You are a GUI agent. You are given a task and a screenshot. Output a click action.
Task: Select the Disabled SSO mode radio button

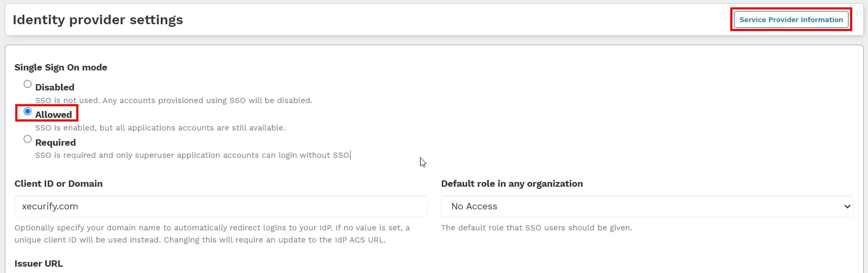click(x=28, y=84)
